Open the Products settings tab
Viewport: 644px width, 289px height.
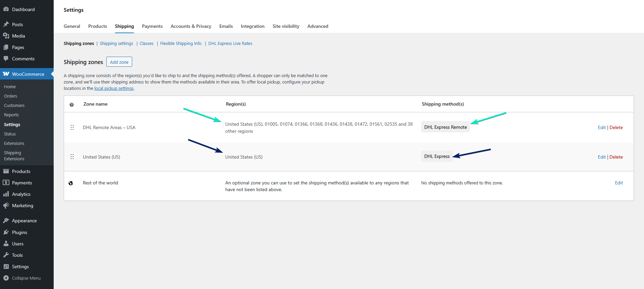tap(98, 26)
